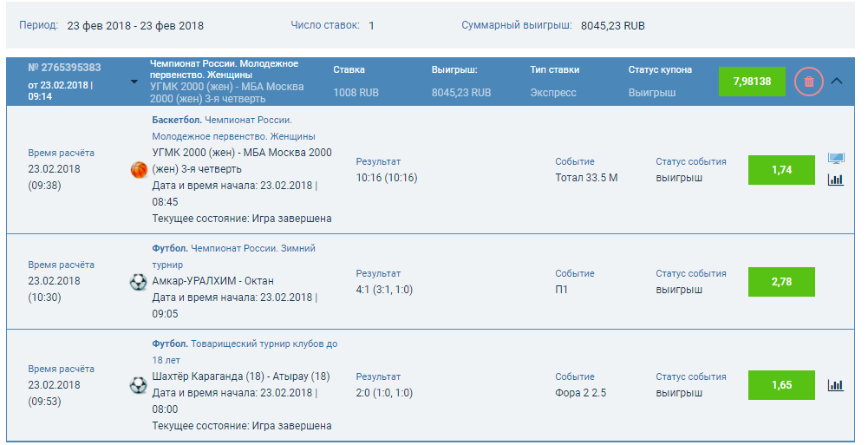The height and width of the screenshot is (445, 868).
Task: Open Баскетбол. Чемпионат России league link
Action: 233,128
